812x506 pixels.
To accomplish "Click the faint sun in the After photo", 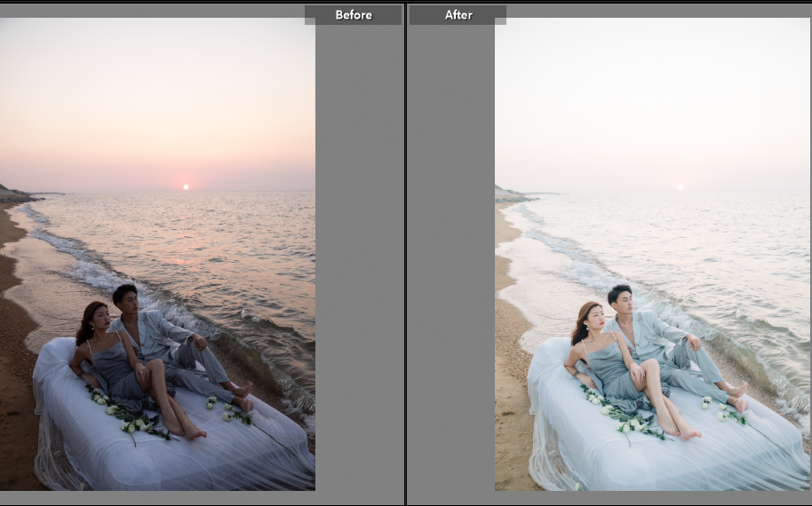I will (681, 187).
